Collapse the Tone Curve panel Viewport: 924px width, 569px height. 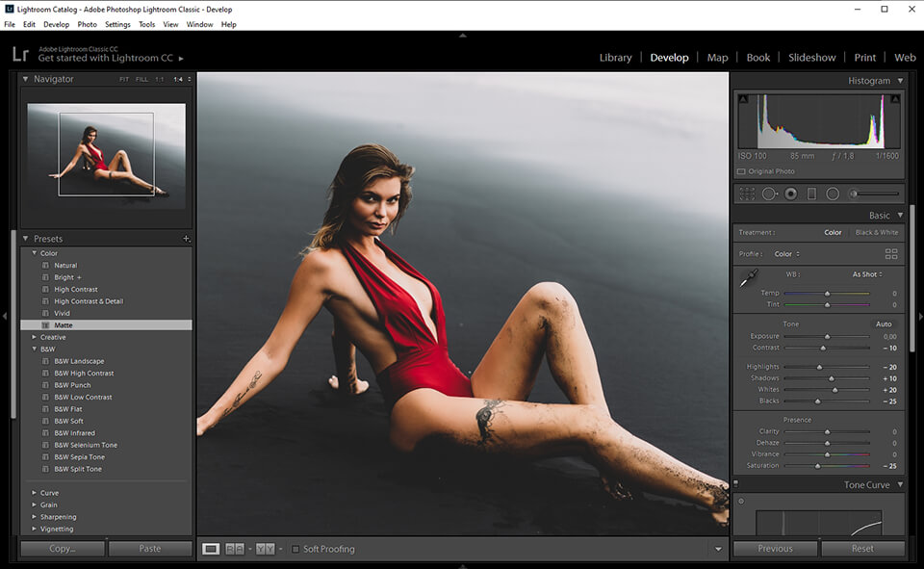900,485
